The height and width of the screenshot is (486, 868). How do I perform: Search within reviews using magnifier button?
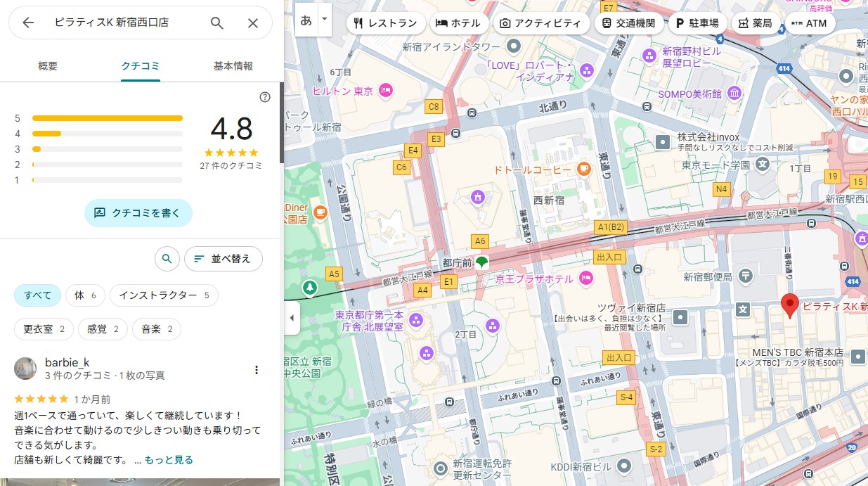167,259
